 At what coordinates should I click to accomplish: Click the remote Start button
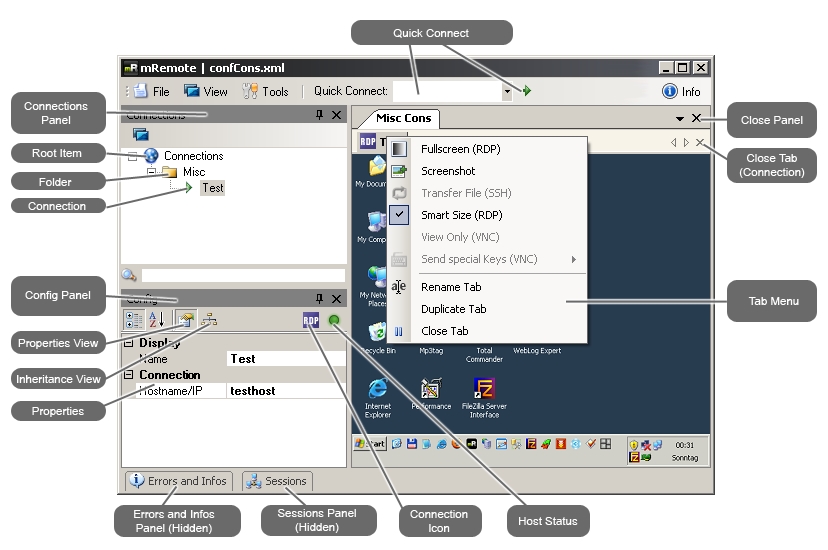tap(370, 444)
